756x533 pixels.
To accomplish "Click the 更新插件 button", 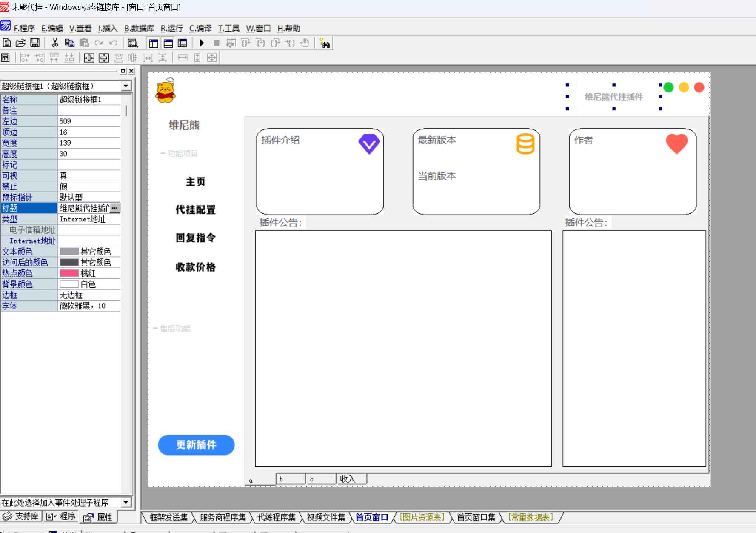I will [196, 445].
